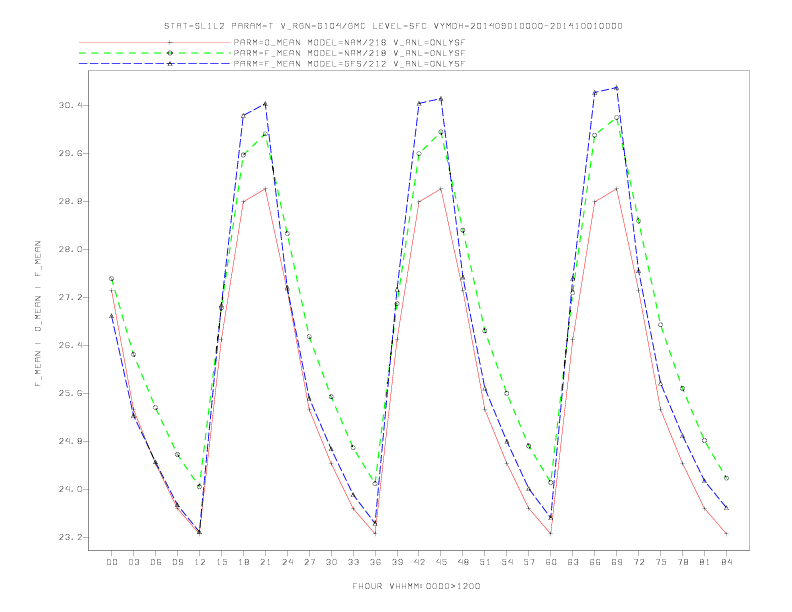The image size is (792, 612).
Task: Click the x-axis tick label 63
Action: click(573, 562)
